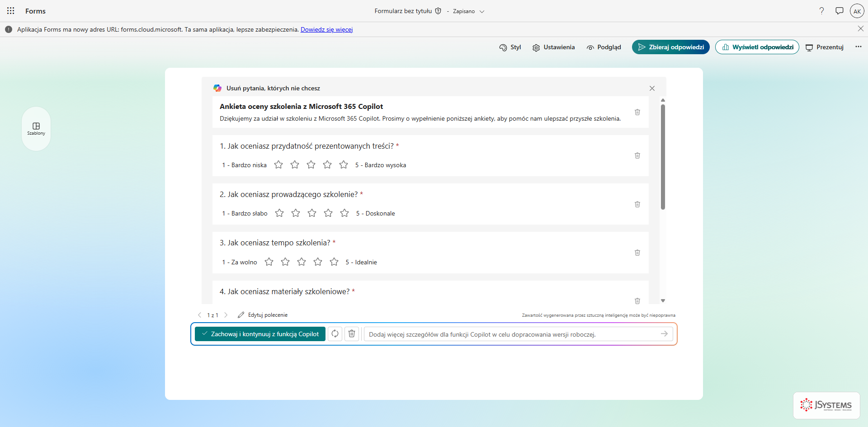Click the label 1 - Bardzo niska

(244, 165)
